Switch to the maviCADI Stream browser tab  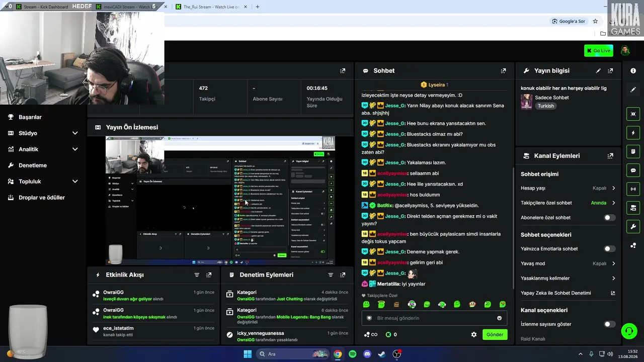[131, 7]
